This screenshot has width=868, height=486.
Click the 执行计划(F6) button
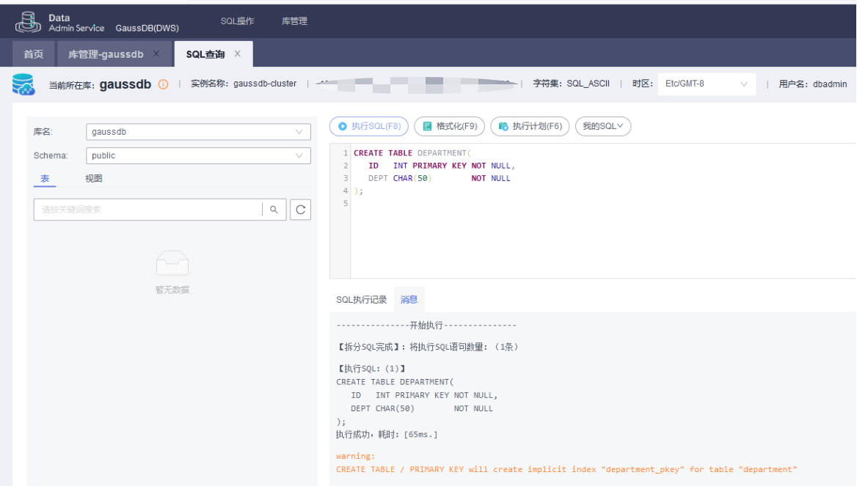point(530,126)
